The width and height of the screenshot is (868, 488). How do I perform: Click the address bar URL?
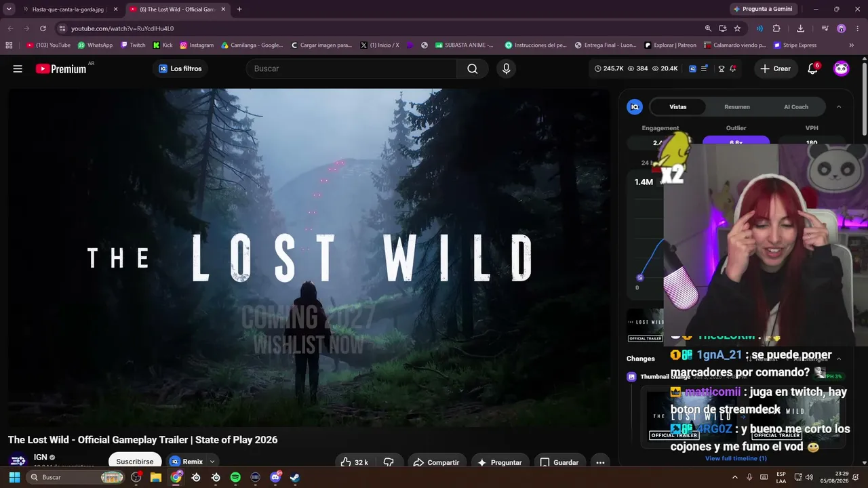[122, 28]
